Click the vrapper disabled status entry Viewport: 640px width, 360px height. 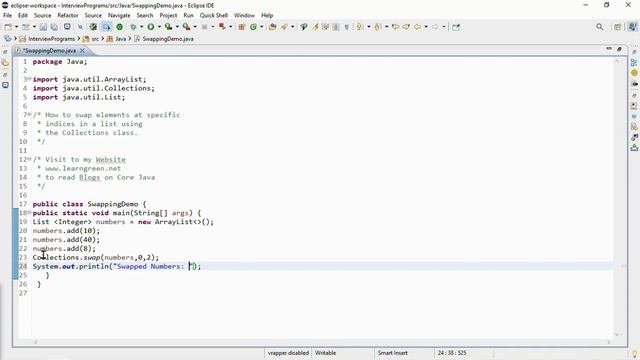(x=288, y=353)
